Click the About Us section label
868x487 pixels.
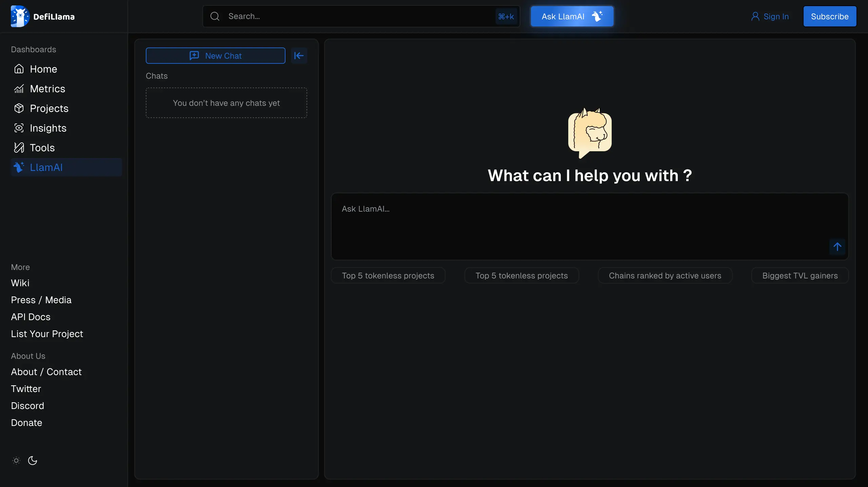[x=28, y=356]
